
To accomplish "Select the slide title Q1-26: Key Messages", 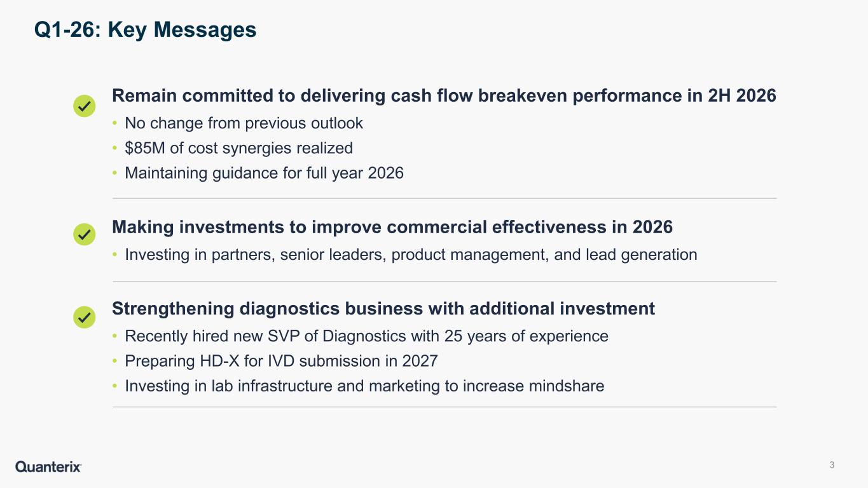I will point(146,30).
